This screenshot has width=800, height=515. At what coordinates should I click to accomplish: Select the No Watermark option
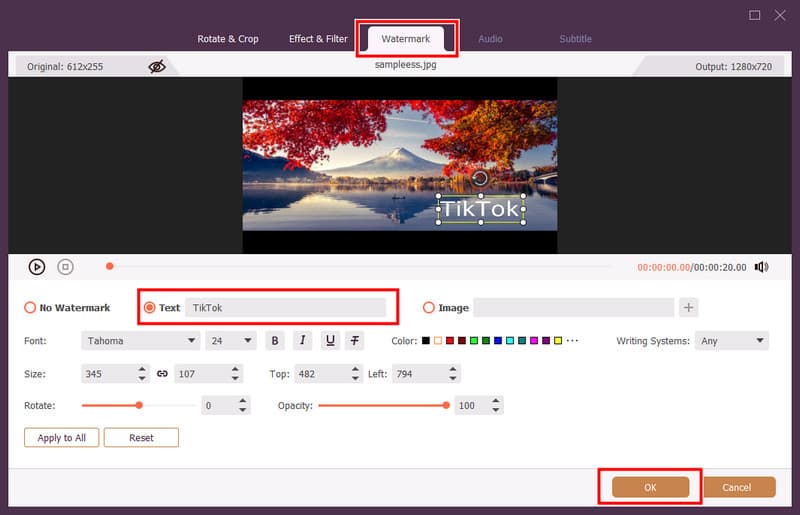30,308
